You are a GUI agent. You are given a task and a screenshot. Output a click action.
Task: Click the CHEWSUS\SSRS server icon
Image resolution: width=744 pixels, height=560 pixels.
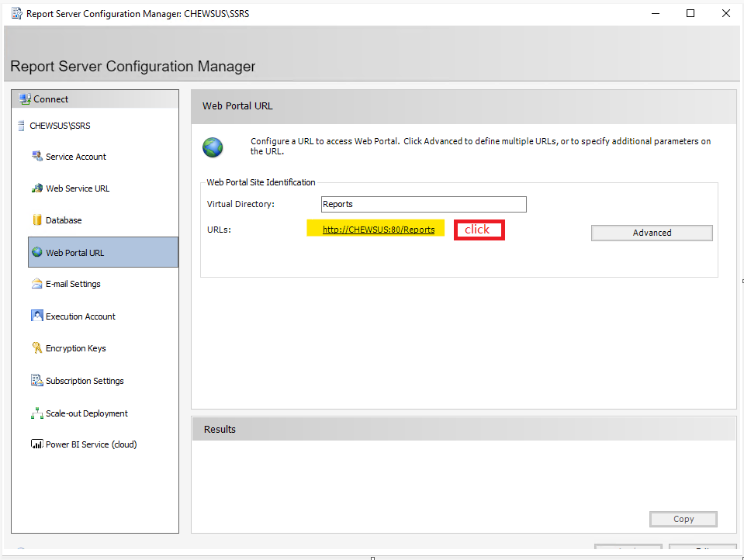click(x=21, y=126)
